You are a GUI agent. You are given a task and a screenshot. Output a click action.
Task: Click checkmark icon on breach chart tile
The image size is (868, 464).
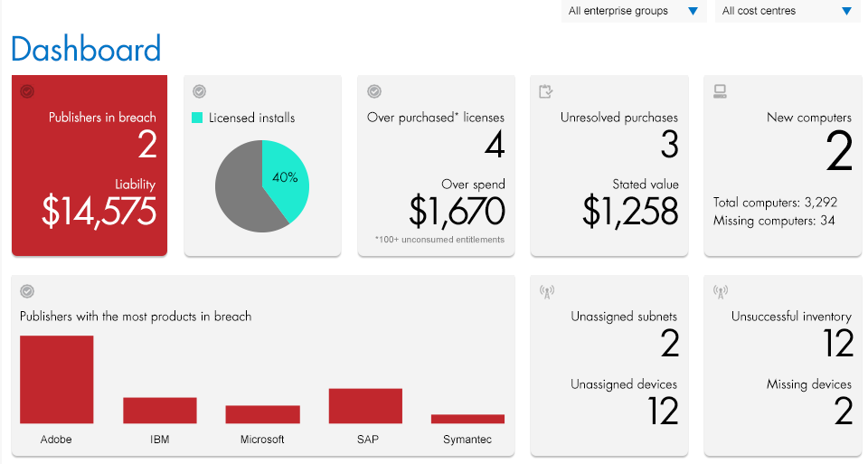point(27,291)
